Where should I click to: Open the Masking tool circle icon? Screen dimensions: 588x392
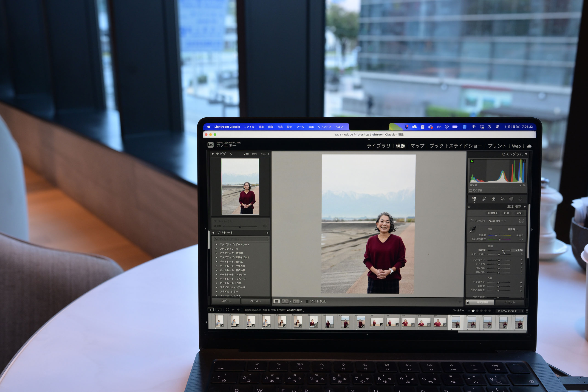(511, 199)
